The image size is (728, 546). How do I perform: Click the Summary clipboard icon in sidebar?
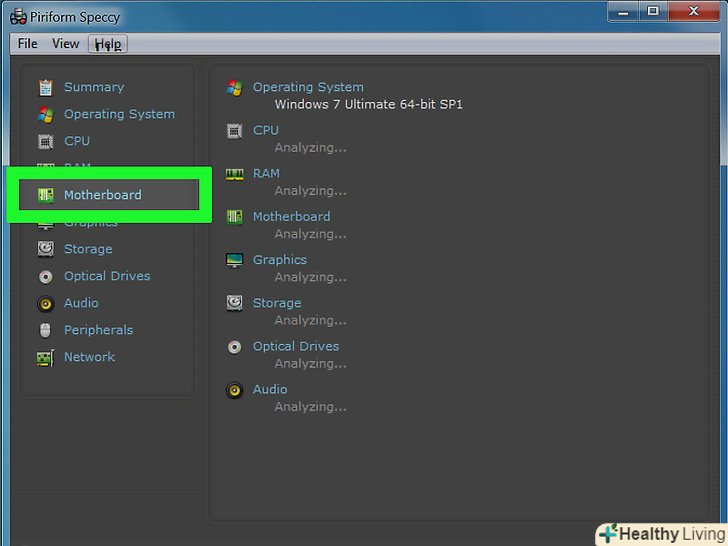point(46,88)
